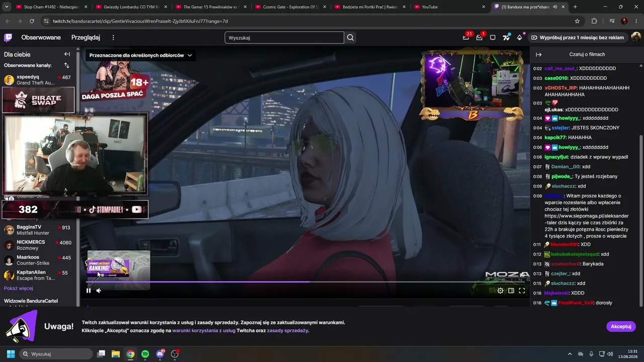This screenshot has height=362, width=644.
Task: Open the warunki korzystania z usług link
Action: point(204,331)
